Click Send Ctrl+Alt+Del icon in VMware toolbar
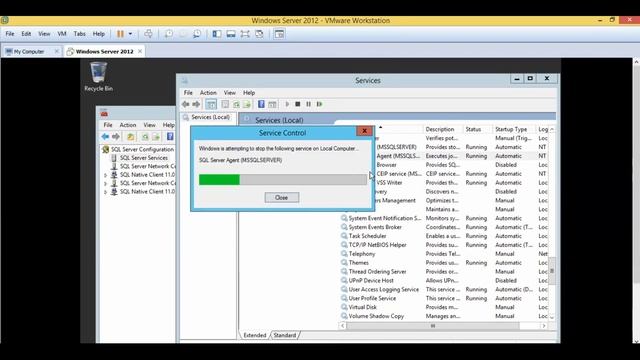This screenshot has width=640, height=360. tap(149, 34)
